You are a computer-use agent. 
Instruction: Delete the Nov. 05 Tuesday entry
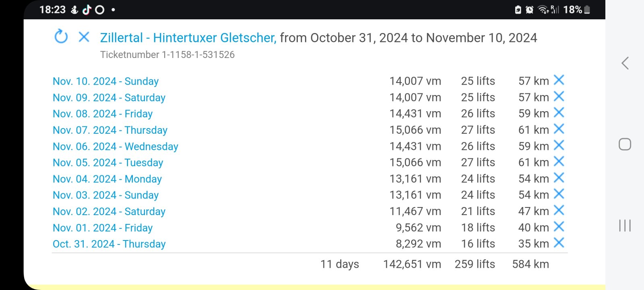tap(559, 162)
